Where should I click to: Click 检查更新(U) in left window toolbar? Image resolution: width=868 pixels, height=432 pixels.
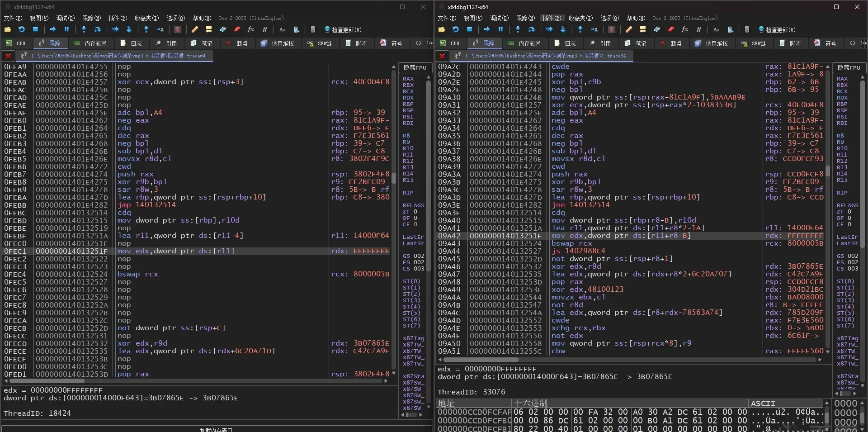343,30
